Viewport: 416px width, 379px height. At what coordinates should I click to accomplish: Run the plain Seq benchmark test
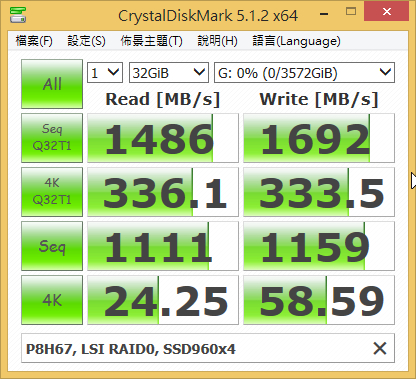coord(52,246)
